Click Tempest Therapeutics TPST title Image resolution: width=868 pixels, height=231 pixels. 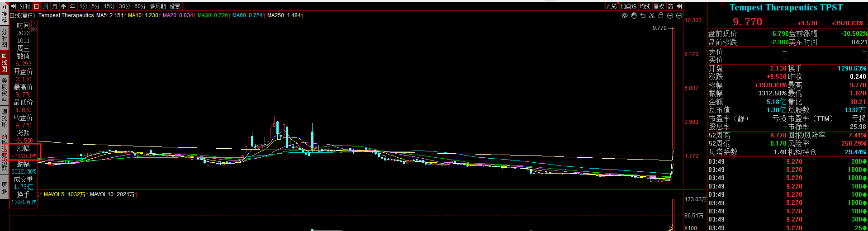click(x=786, y=8)
